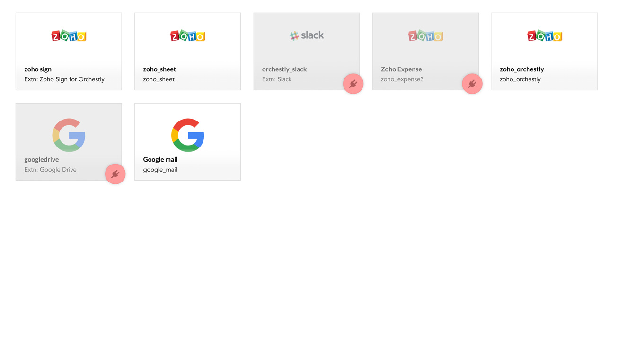Open the zoho sign connection title

pos(38,69)
